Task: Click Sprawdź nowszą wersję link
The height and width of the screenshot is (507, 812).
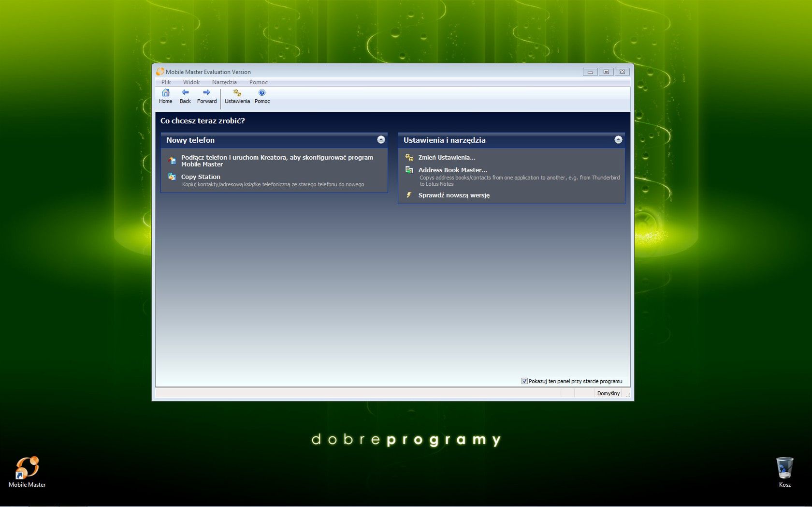Action: tap(454, 195)
